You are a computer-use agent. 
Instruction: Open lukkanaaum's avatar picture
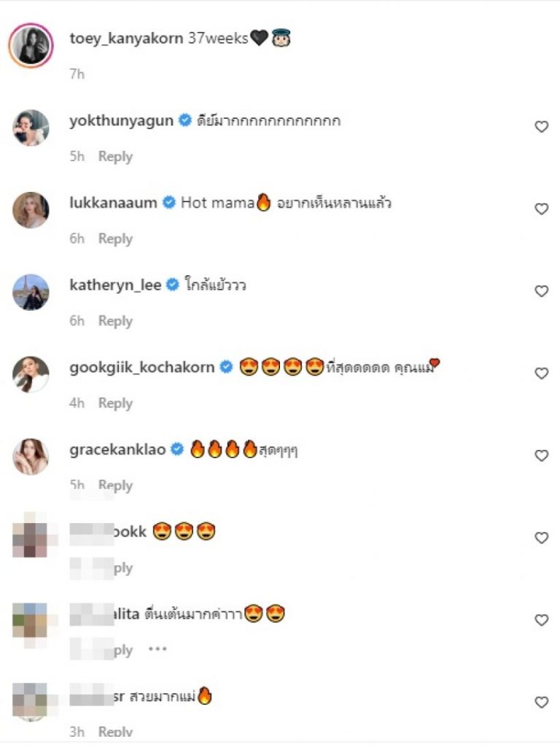pyautogui.click(x=31, y=210)
